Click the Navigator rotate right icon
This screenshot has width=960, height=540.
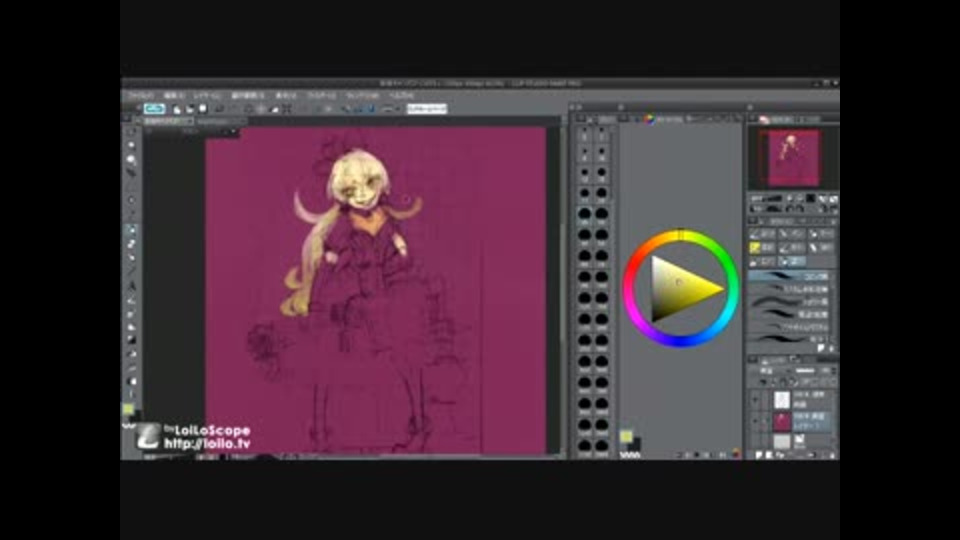coord(801,209)
